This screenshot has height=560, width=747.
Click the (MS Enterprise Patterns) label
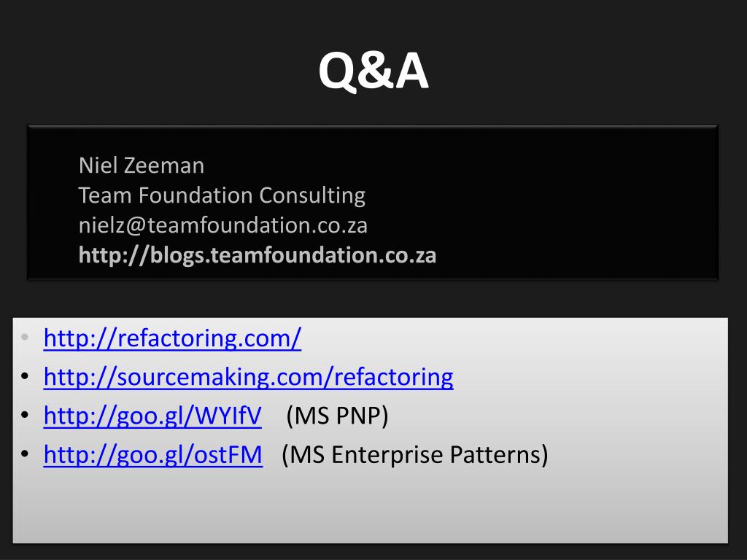(x=415, y=455)
